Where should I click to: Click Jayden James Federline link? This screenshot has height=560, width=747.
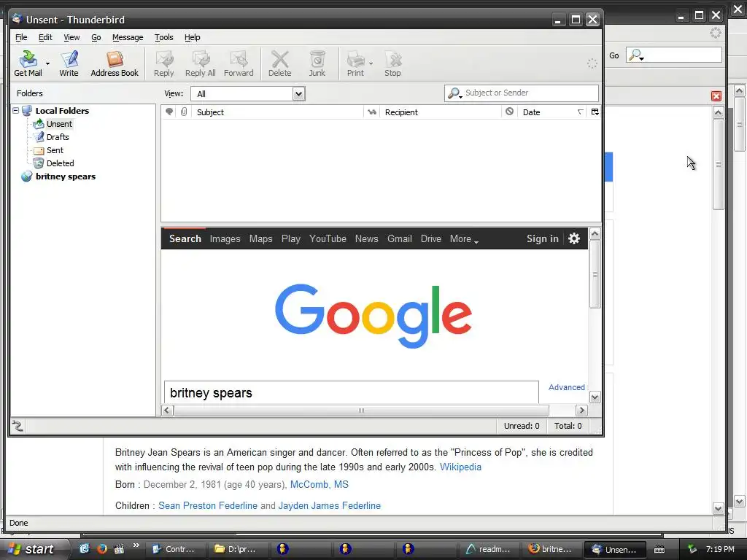pyautogui.click(x=330, y=506)
